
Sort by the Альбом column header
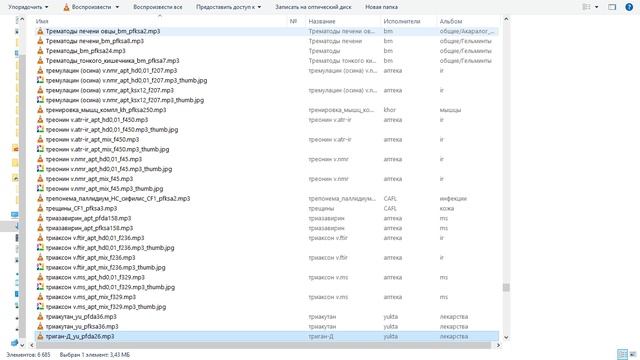tap(451, 21)
